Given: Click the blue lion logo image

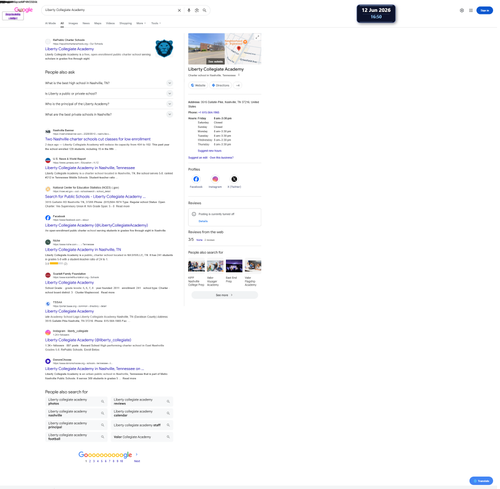Looking at the screenshot, I should pos(164,48).
